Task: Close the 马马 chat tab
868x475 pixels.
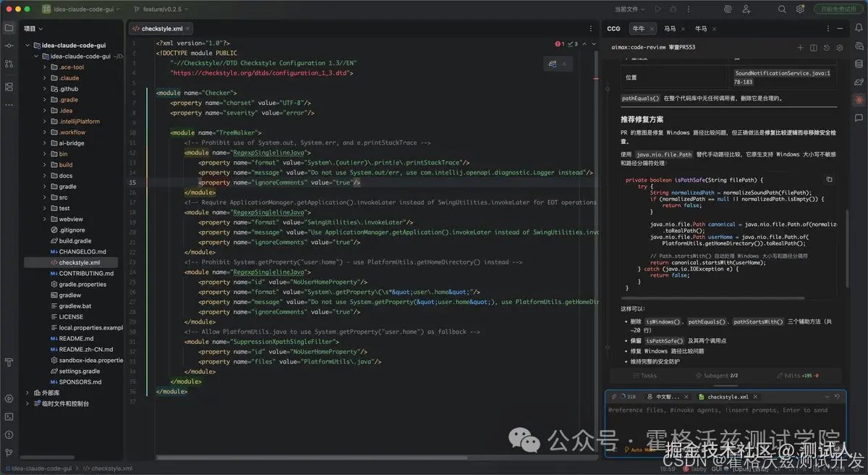Action: click(682, 29)
